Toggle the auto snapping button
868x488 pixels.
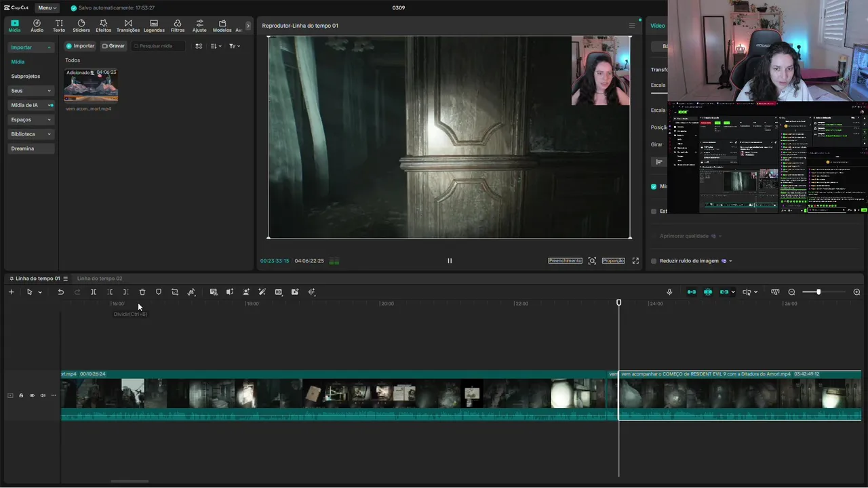(708, 292)
